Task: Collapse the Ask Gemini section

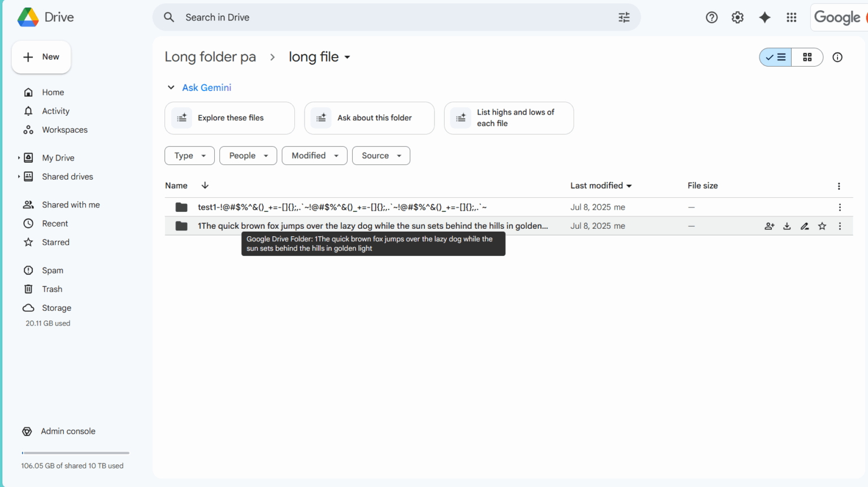Action: [x=171, y=88]
